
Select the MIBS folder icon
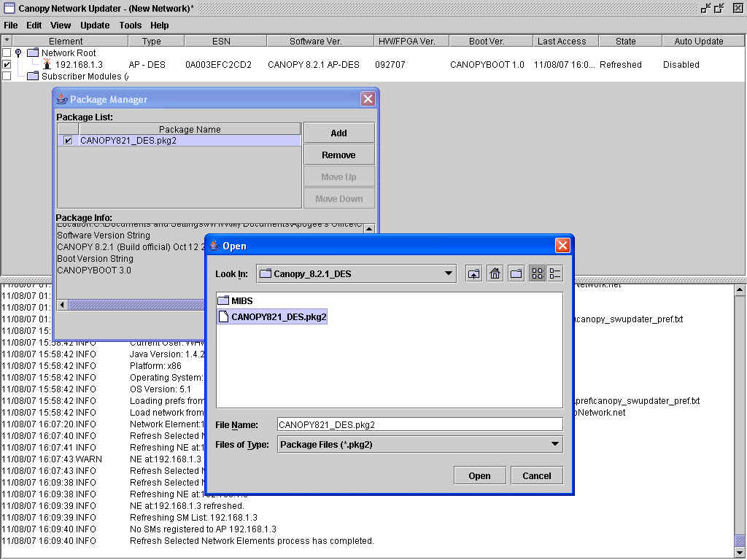tap(224, 300)
